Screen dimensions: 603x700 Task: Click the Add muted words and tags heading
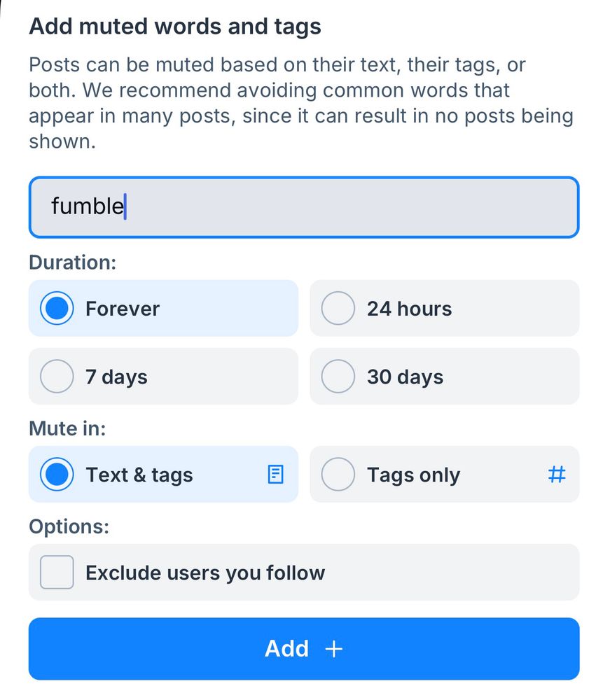coord(175,27)
